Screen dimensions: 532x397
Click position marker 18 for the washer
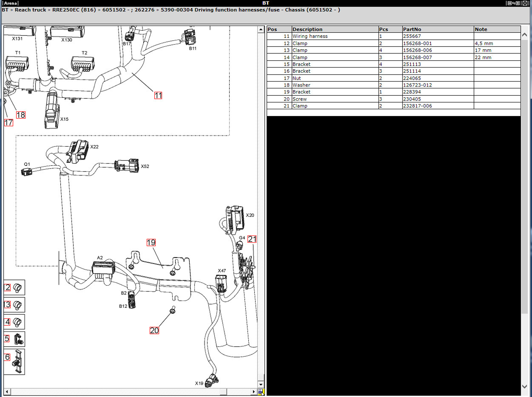[21, 115]
